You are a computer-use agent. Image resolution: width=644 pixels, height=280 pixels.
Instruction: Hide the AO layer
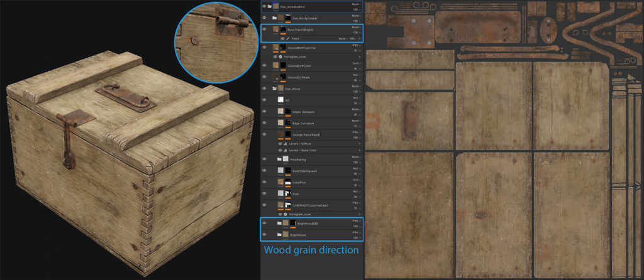click(264, 100)
